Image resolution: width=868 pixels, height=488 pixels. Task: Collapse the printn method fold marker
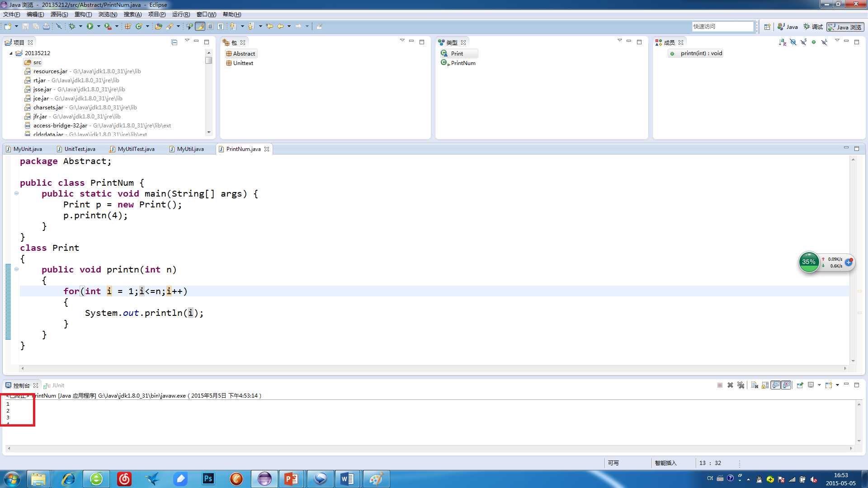point(17,269)
